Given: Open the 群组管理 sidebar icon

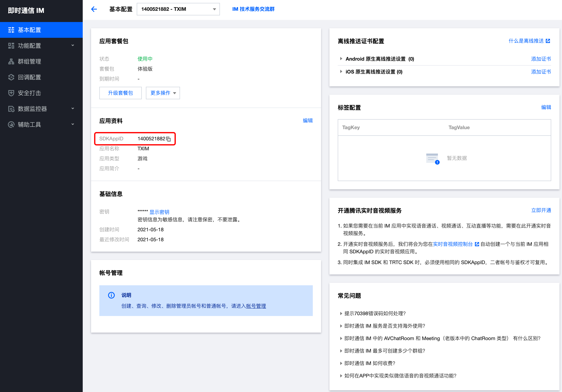Looking at the screenshot, I should click(x=11, y=61).
